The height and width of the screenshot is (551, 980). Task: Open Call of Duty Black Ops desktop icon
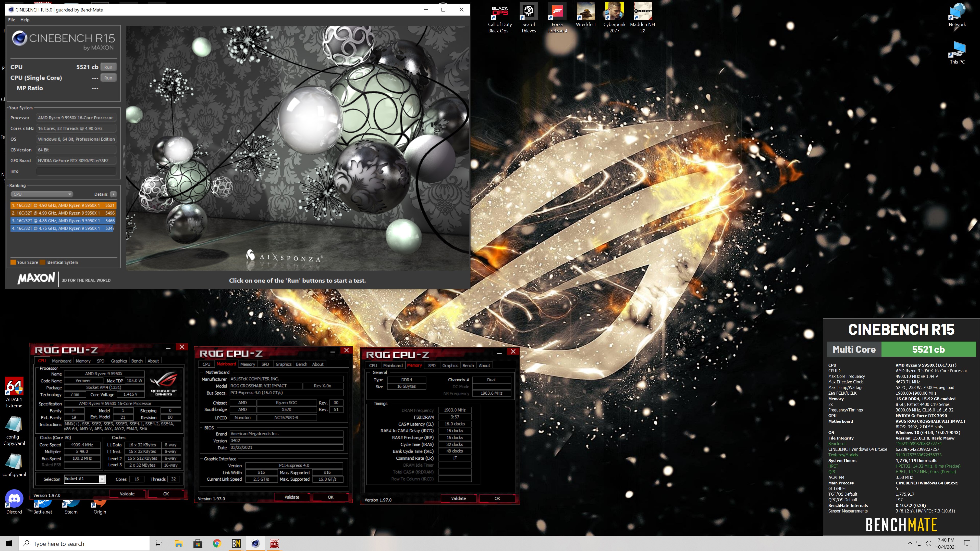pos(500,18)
